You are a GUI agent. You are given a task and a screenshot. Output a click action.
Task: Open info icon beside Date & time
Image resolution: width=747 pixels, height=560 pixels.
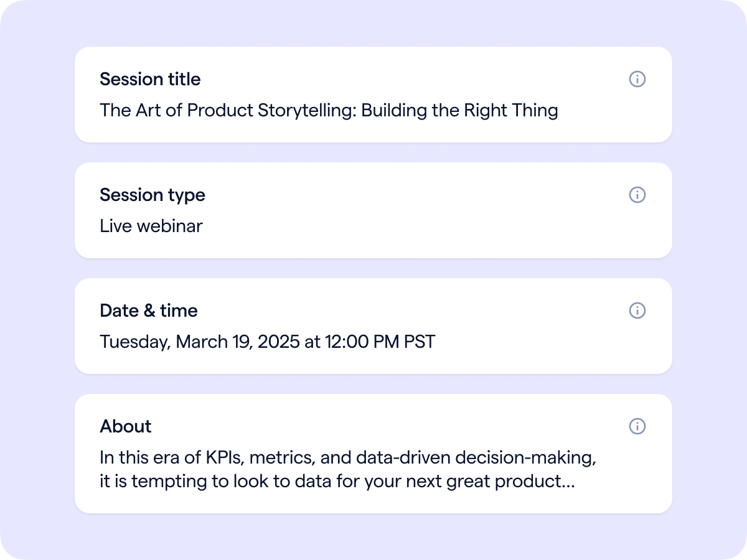coord(637,310)
